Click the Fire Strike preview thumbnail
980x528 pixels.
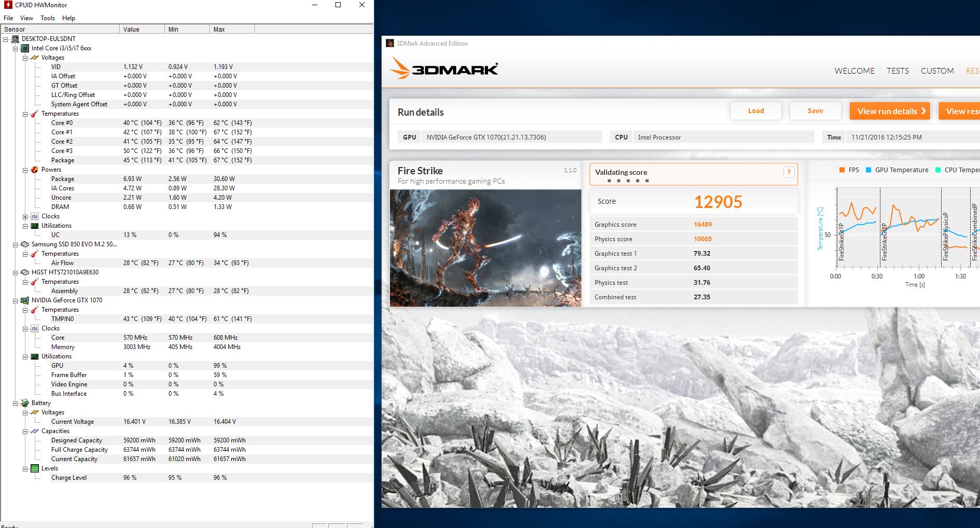pos(485,248)
